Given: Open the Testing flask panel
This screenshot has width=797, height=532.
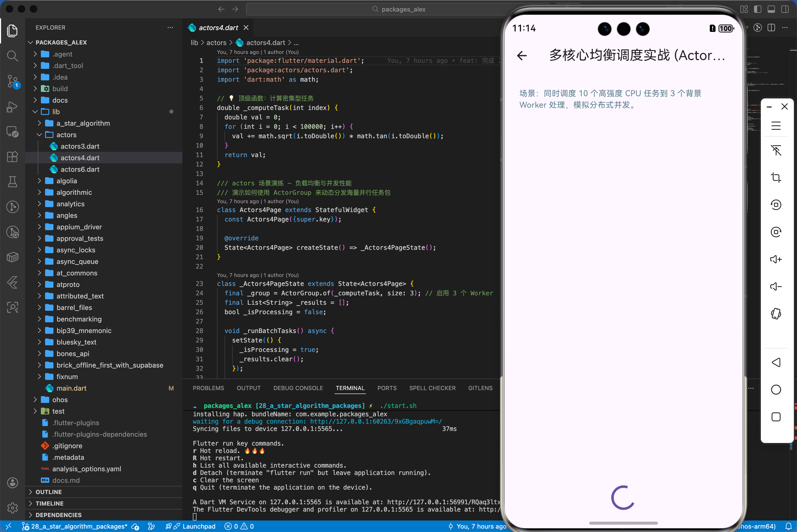Looking at the screenshot, I should [13, 181].
